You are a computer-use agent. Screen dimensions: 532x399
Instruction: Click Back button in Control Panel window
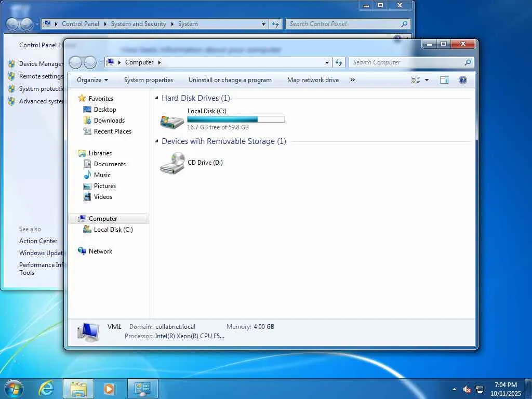click(12, 24)
